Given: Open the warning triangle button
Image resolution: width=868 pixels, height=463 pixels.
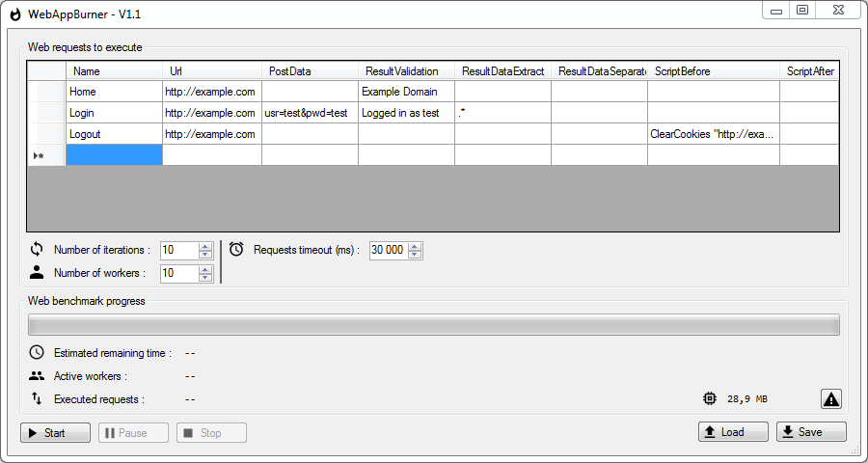Looking at the screenshot, I should tap(831, 398).
